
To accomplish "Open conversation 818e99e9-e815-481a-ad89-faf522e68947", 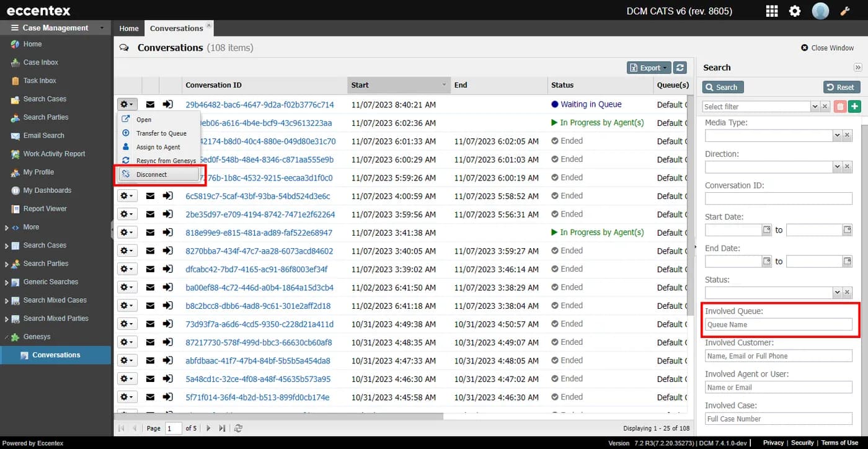I will (x=259, y=233).
